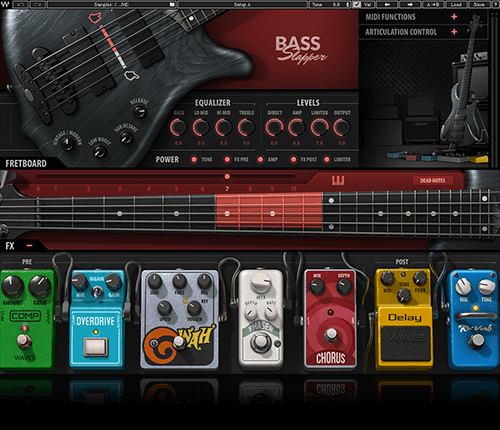Viewport: 500px width, 430px height.
Task: Click the redo button in the toolbar
Action: point(38,4)
